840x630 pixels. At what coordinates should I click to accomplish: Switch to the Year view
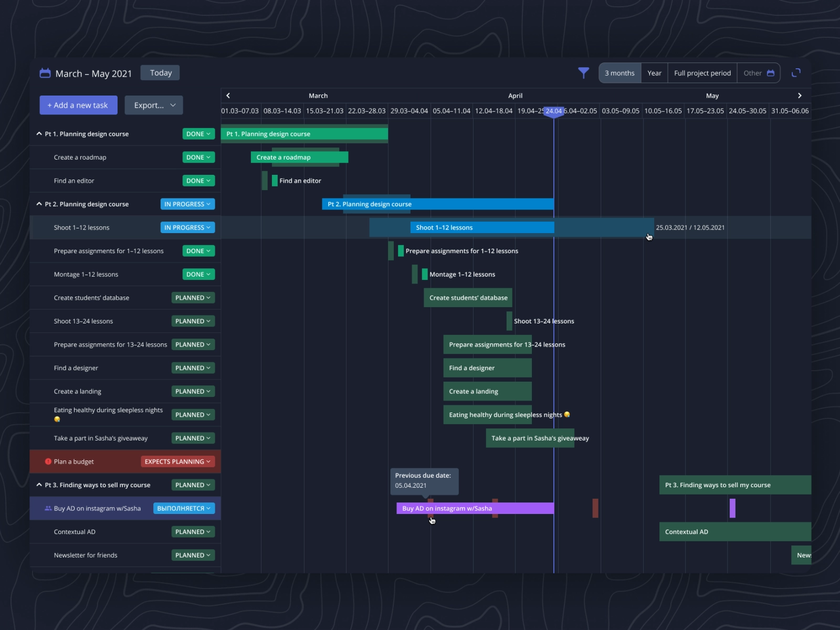[654, 73]
